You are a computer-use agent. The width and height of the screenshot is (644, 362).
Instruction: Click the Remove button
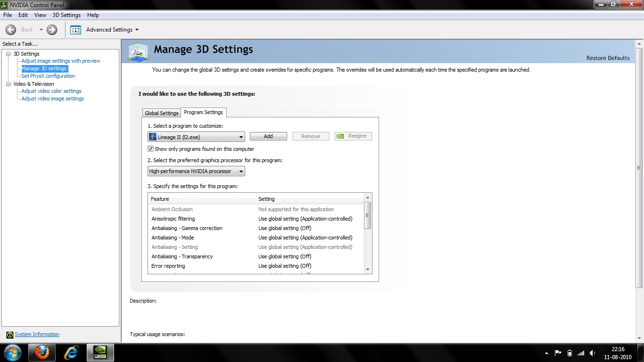click(x=311, y=136)
